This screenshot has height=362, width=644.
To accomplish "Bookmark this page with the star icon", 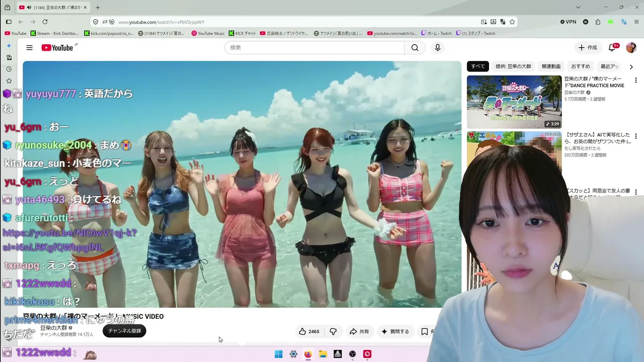I will pyautogui.click(x=512, y=22).
